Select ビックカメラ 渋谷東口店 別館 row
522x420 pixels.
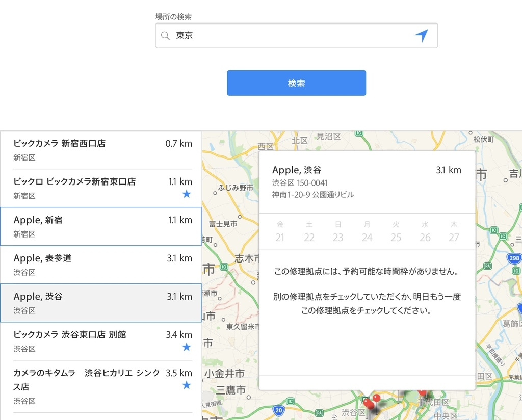(101, 341)
